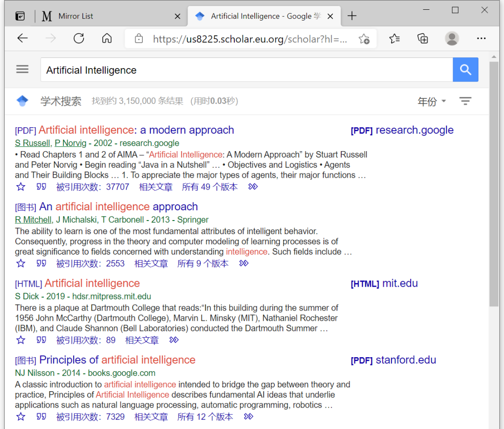Open the P Norvig author profile
Viewport: 504px width, 429px height.
[x=70, y=143]
